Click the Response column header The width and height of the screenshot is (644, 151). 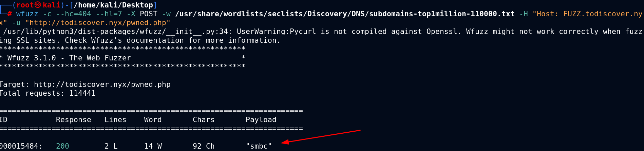tap(74, 120)
